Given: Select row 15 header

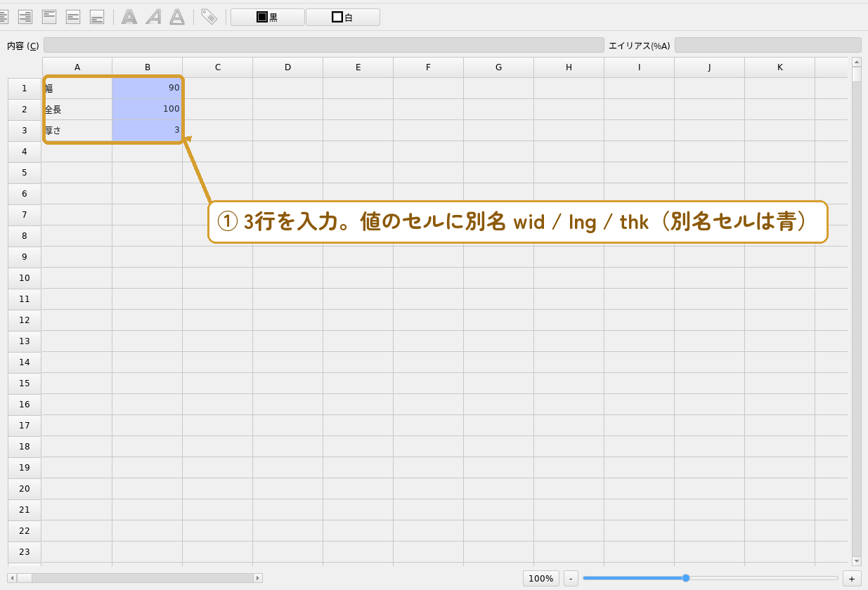Looking at the screenshot, I should [25, 383].
